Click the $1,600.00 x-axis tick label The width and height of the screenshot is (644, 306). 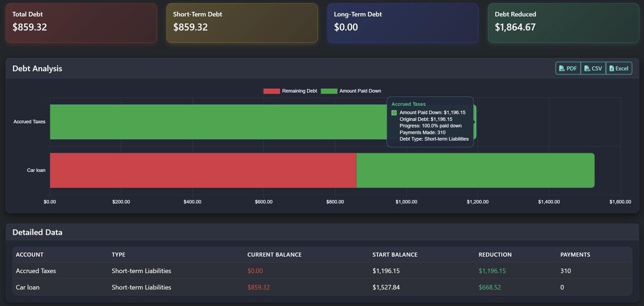[620, 201]
